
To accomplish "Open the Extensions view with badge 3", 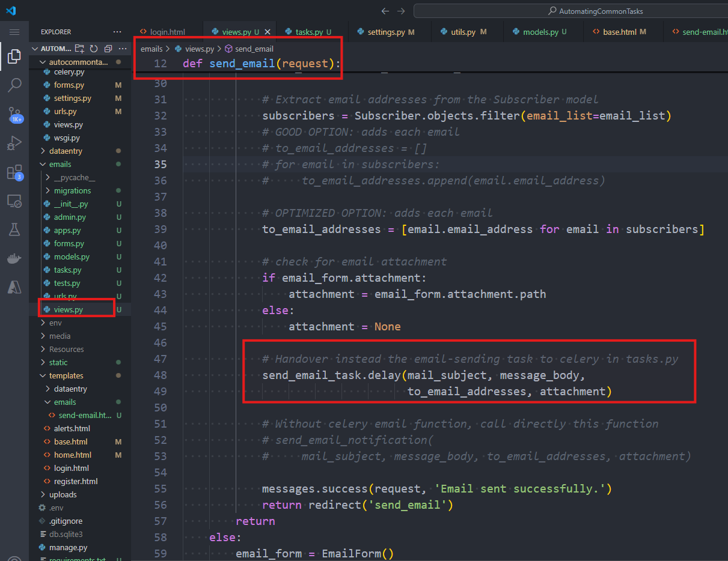I will click(x=14, y=173).
